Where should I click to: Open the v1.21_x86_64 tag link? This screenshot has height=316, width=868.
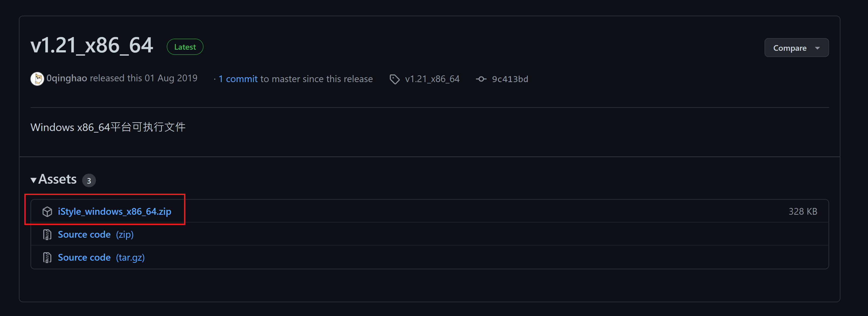click(x=432, y=79)
